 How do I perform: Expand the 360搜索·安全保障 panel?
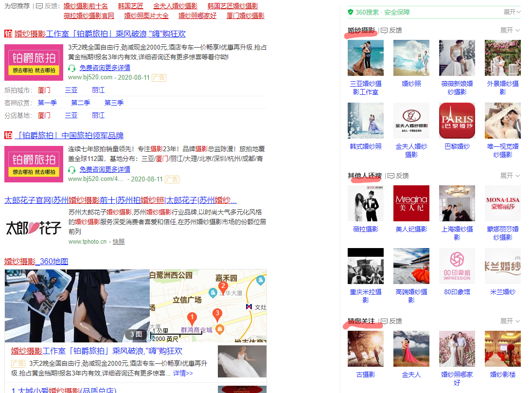[x=512, y=12]
